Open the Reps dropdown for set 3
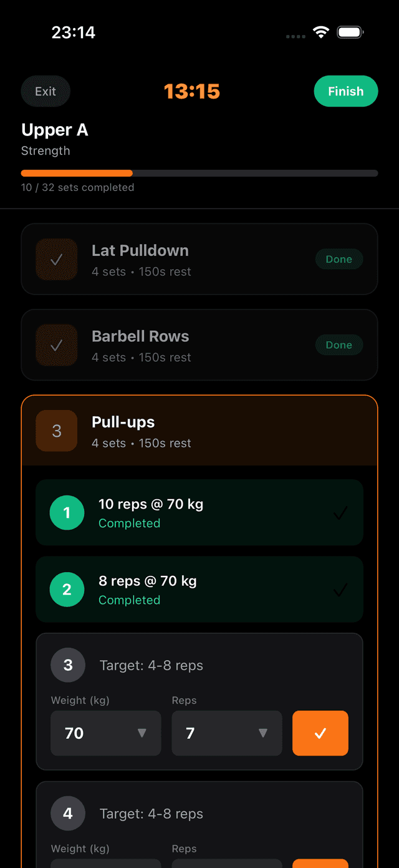This screenshot has height=868, width=399. pos(226,733)
